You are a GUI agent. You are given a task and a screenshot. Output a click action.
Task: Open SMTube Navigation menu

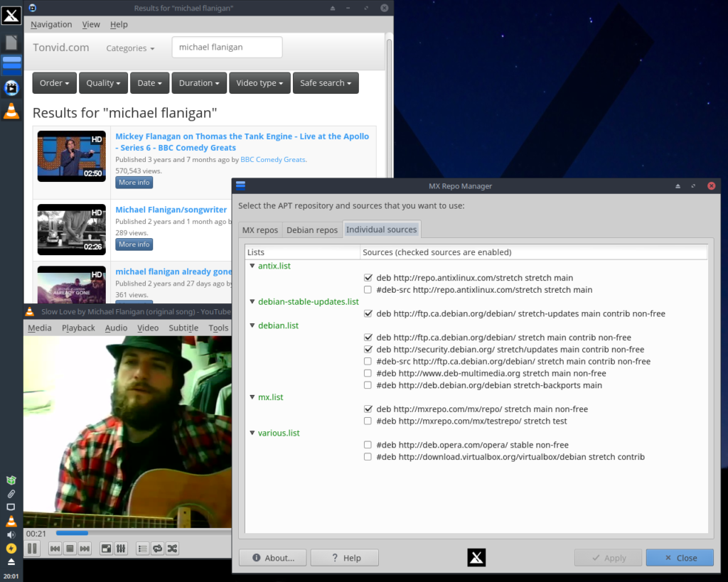point(51,24)
